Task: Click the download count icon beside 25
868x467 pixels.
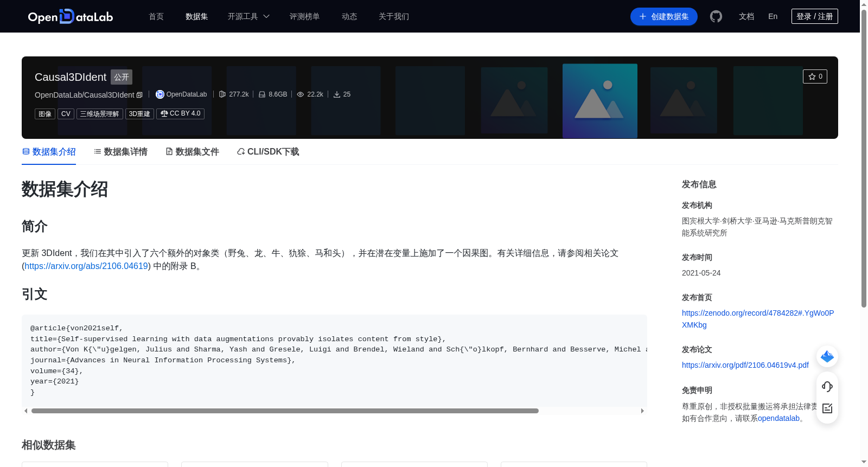Action: (337, 94)
